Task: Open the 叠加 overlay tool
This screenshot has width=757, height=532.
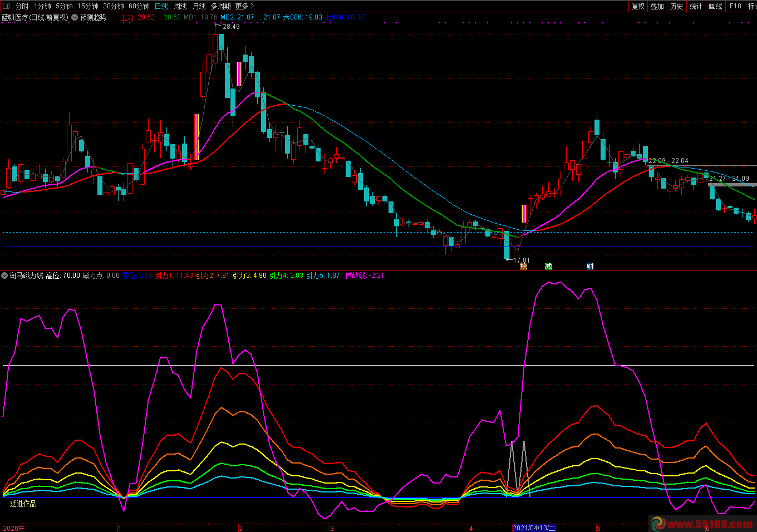Action: click(x=657, y=6)
